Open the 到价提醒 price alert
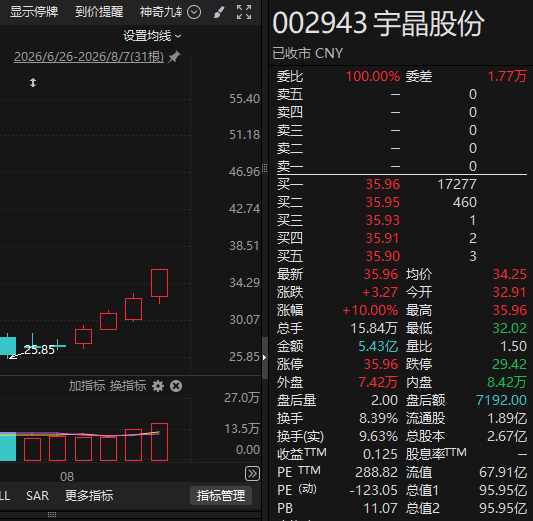Image resolution: width=533 pixels, height=521 pixels. point(99,12)
